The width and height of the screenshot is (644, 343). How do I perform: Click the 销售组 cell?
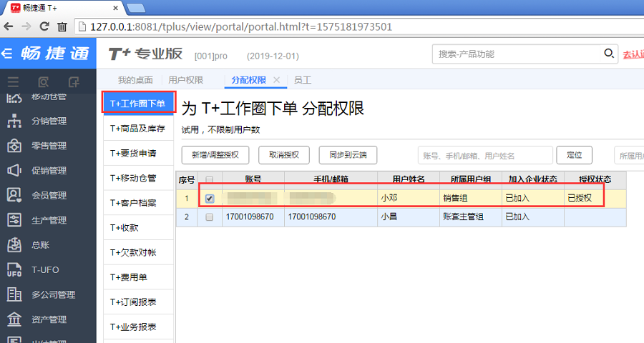471,198
